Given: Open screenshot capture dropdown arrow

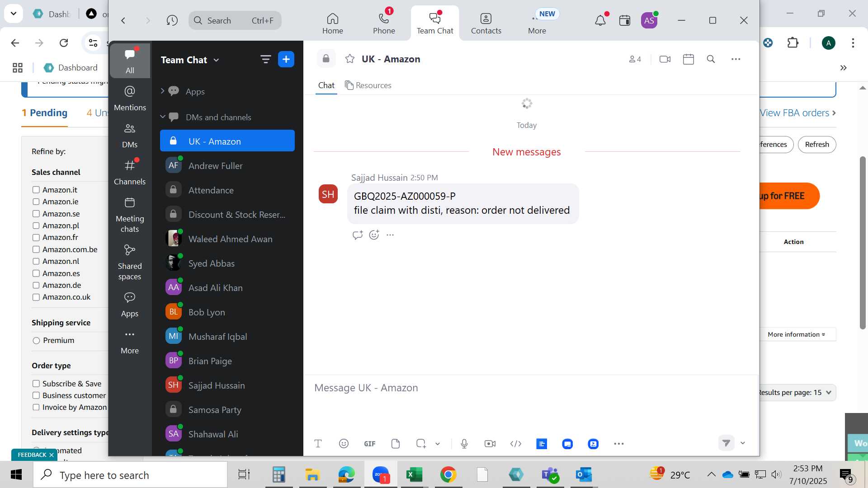Looking at the screenshot, I should 438,444.
